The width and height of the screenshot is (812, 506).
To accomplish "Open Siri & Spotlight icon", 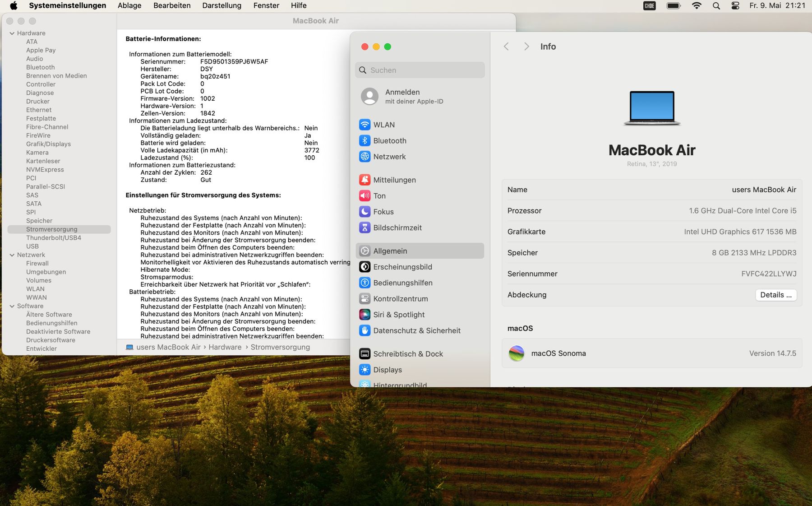I will [364, 315].
